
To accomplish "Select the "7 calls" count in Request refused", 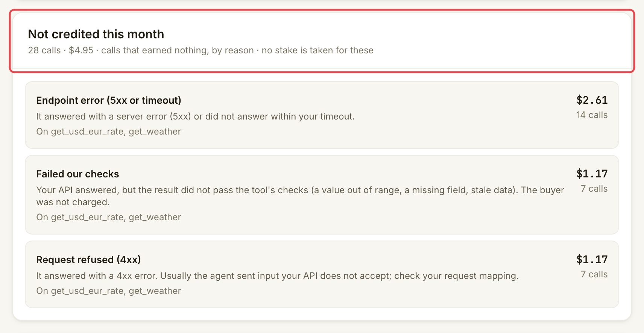I will click(594, 274).
